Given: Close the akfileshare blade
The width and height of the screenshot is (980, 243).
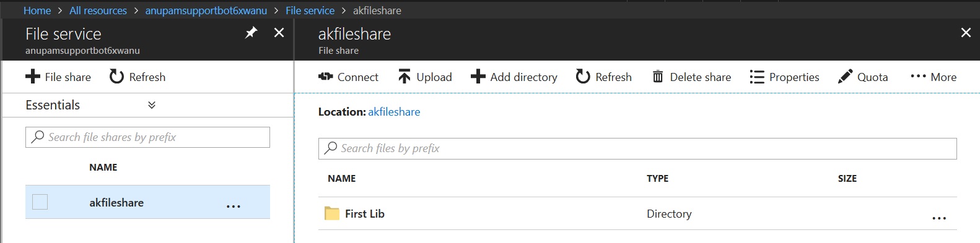Looking at the screenshot, I should (966, 33).
